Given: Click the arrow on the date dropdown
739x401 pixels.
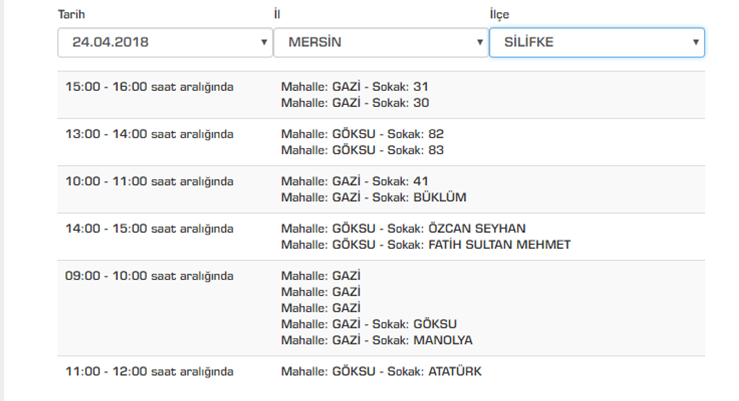Looking at the screenshot, I should [x=264, y=43].
